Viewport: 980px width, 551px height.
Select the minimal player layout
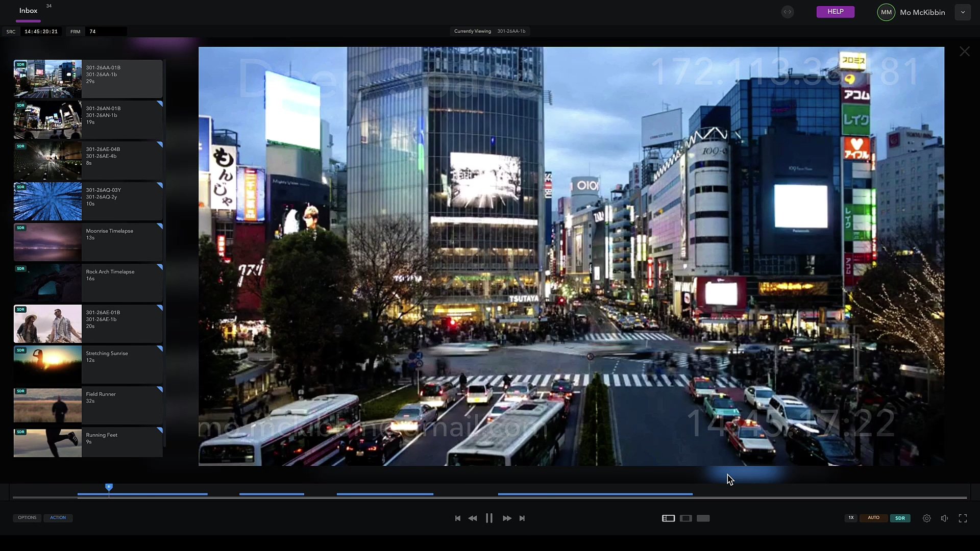point(703,518)
